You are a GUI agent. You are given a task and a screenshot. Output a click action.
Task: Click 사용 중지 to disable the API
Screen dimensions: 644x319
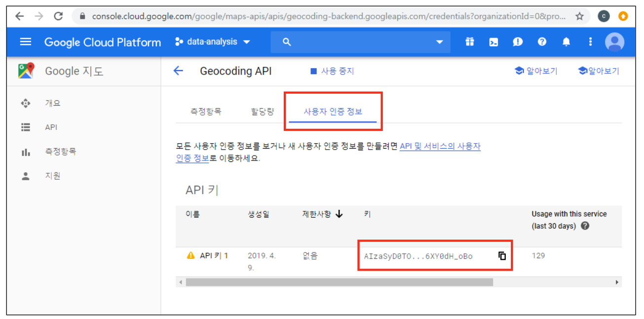coord(332,71)
